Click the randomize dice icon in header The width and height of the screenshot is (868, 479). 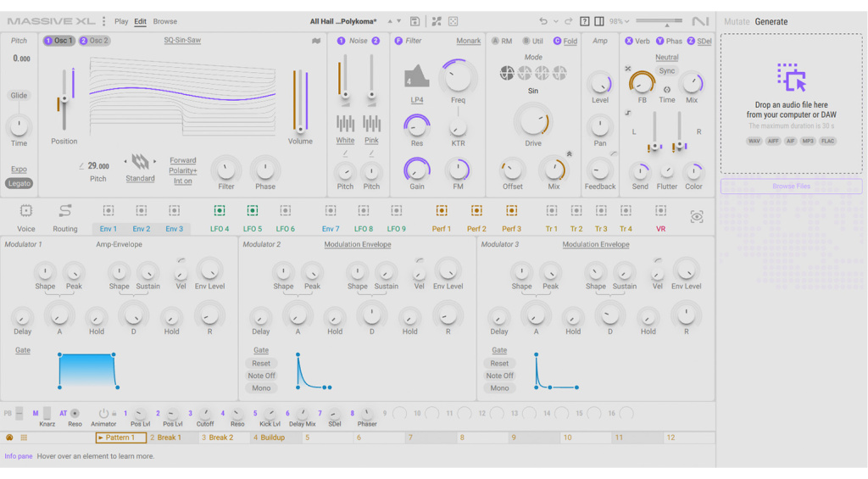tap(453, 21)
